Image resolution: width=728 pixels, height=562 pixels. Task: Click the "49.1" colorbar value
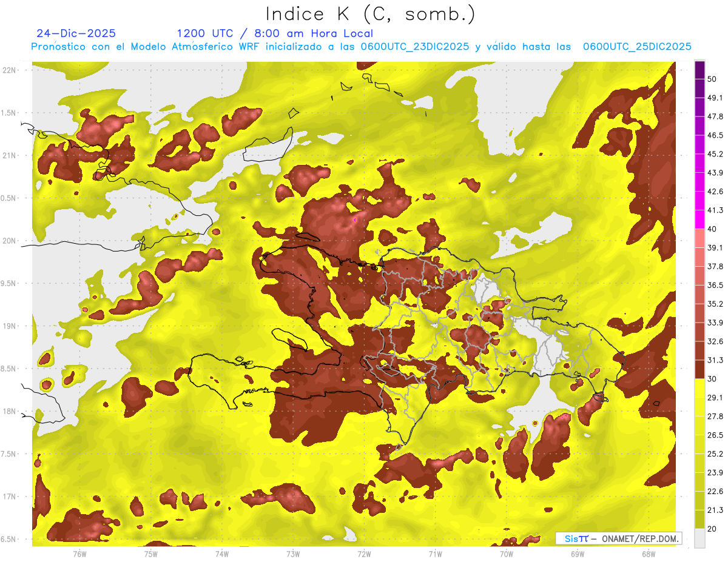tap(715, 98)
